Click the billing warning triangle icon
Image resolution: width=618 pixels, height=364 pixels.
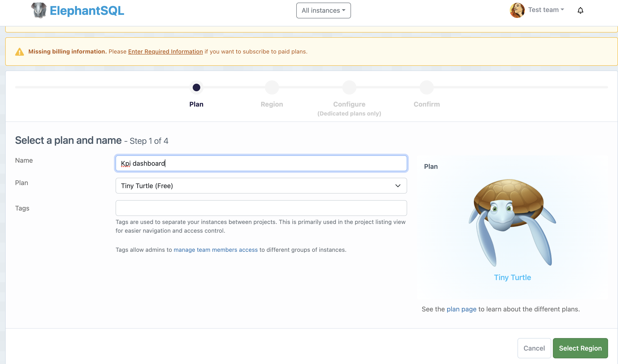20,52
